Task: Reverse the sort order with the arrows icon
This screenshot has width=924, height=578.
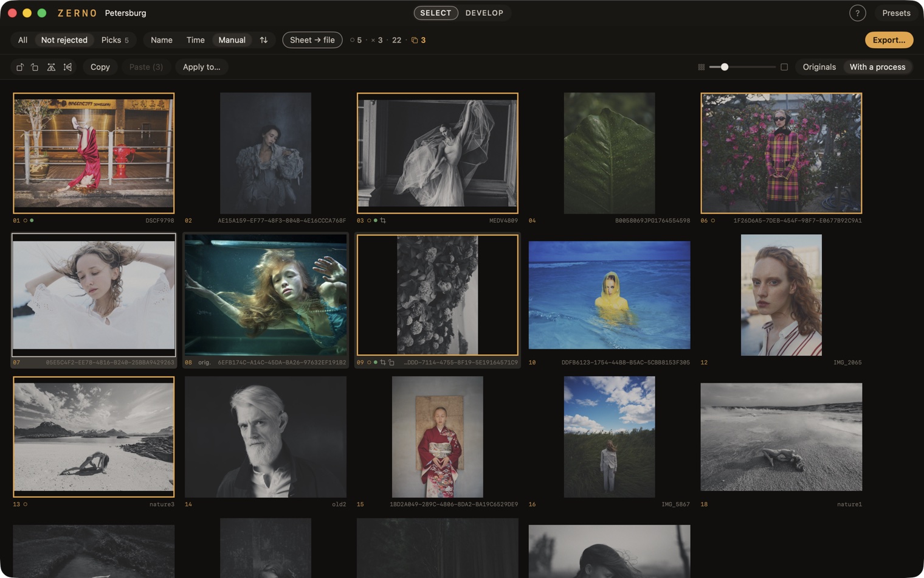Action: (x=264, y=40)
